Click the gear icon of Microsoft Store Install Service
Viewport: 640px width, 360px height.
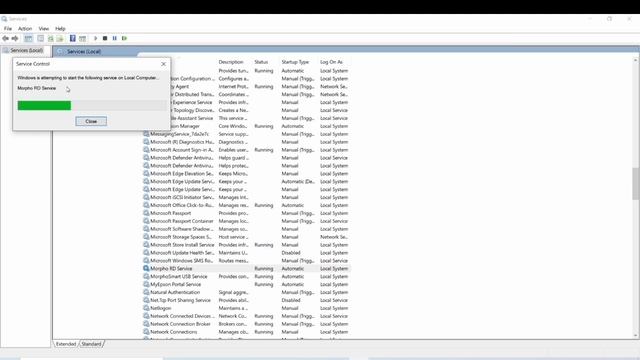[146, 245]
